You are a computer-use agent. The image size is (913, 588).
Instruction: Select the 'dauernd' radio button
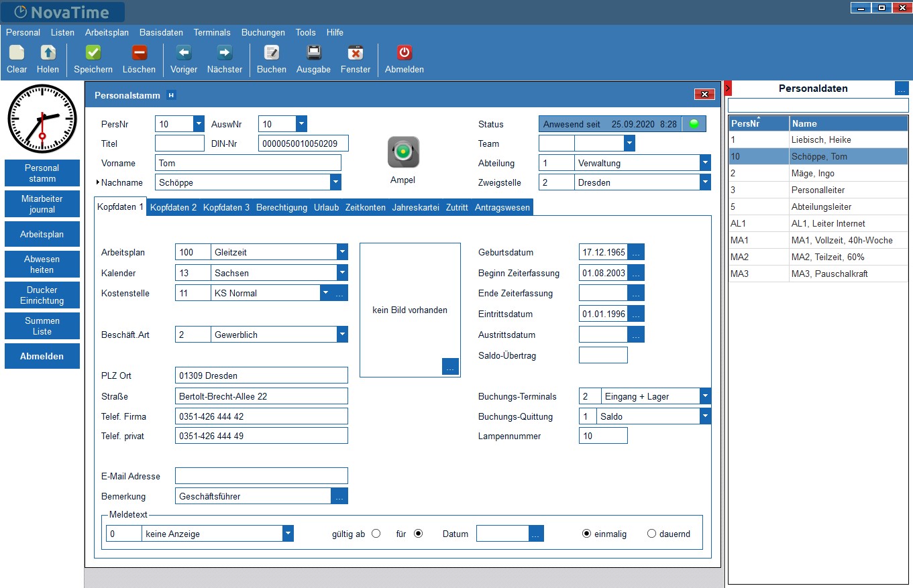(651, 534)
